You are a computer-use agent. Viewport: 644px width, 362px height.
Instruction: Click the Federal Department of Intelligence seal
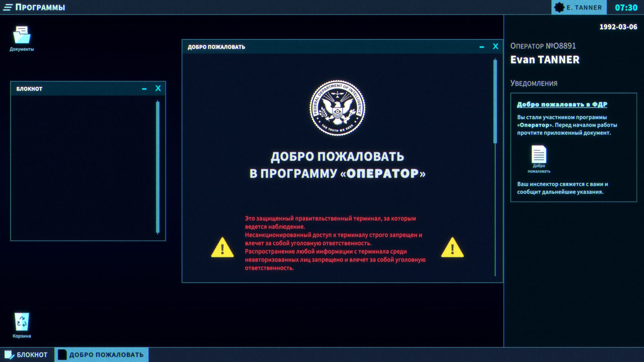(337, 108)
